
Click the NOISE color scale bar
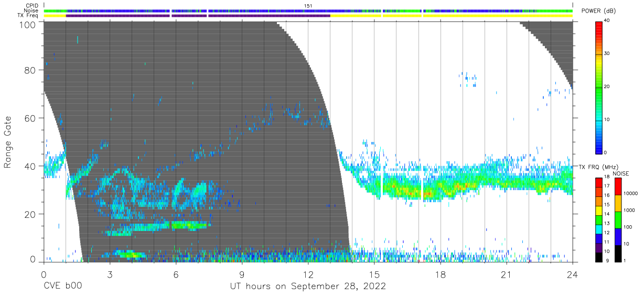(618, 219)
